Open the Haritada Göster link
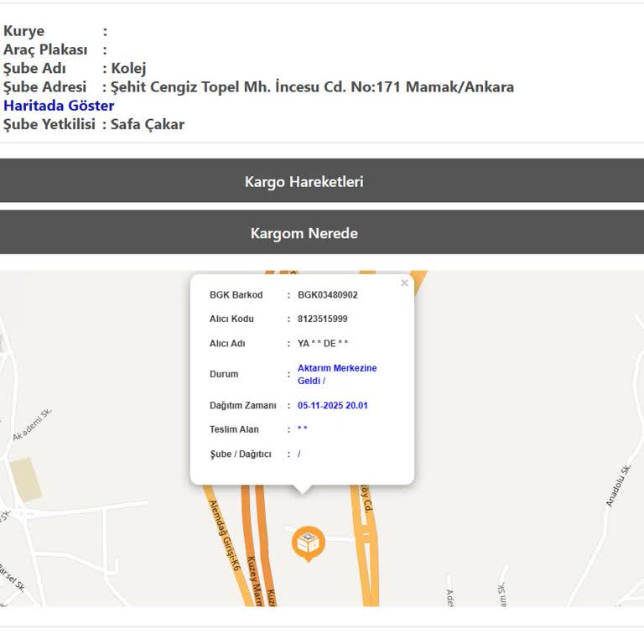The width and height of the screenshot is (644, 644). 59,106
